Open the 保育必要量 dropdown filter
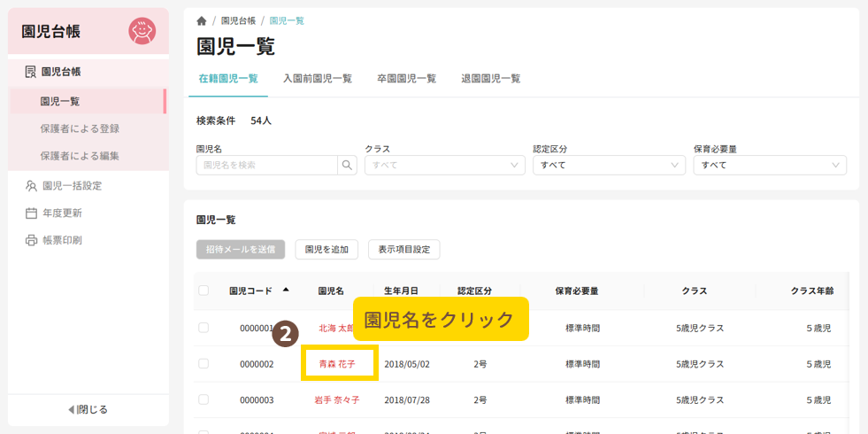The image size is (868, 434). 769,165
